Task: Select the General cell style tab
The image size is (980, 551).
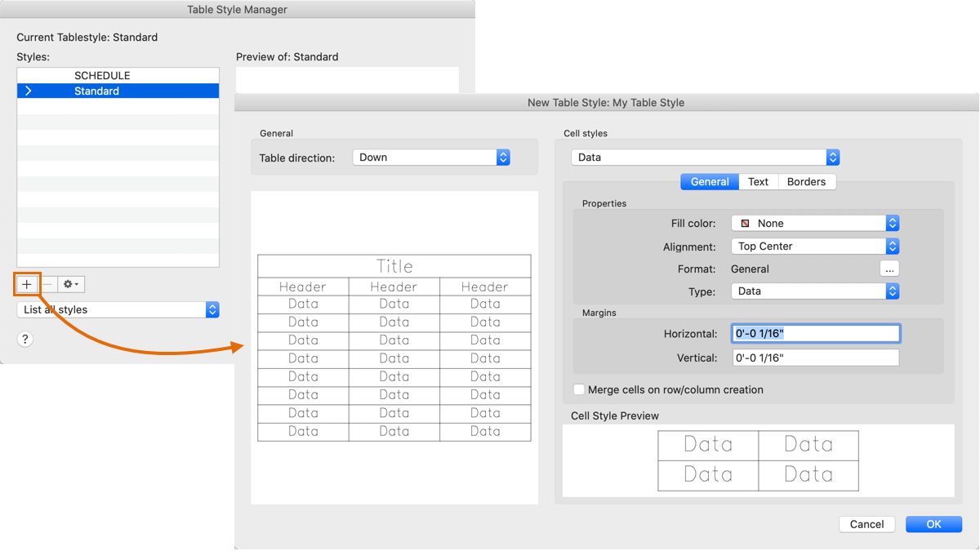Action: [709, 181]
